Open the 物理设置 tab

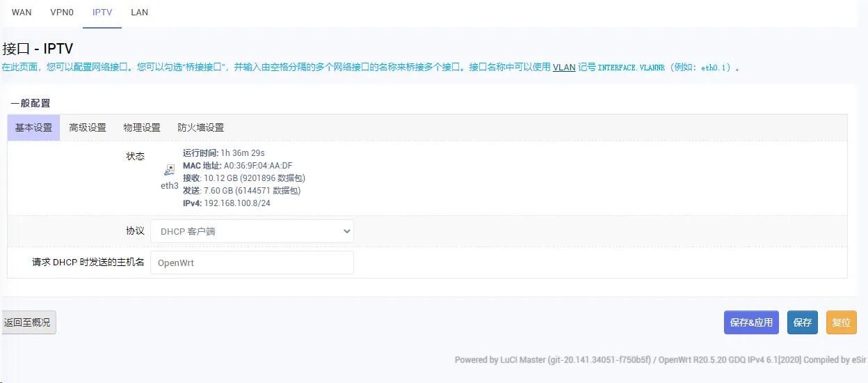[x=142, y=127]
